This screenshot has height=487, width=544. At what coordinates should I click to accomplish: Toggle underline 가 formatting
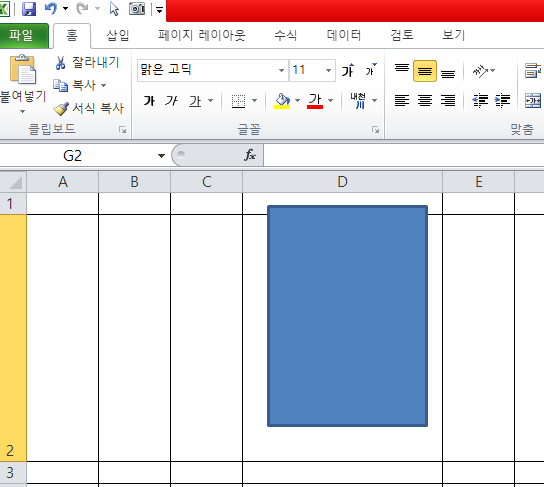pyautogui.click(x=195, y=101)
